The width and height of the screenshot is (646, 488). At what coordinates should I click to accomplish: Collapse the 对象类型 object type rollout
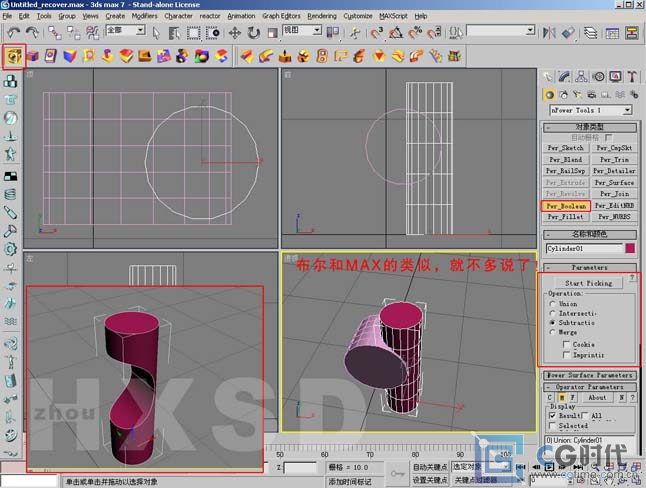tap(590, 127)
